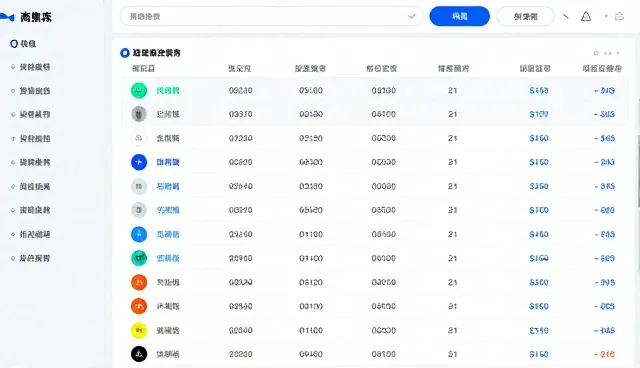Open the green name link in the first row
Image resolution: width=640 pixels, height=368 pixels.
tap(168, 90)
